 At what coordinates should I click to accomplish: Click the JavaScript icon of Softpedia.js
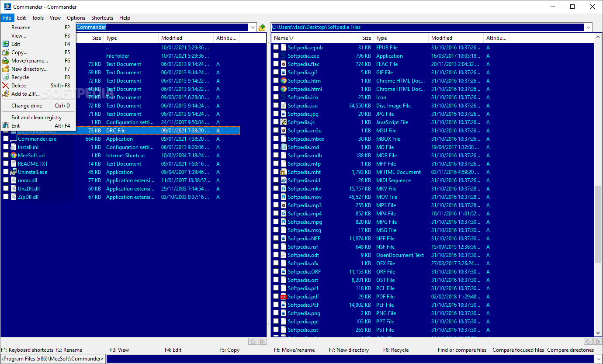pyautogui.click(x=283, y=122)
